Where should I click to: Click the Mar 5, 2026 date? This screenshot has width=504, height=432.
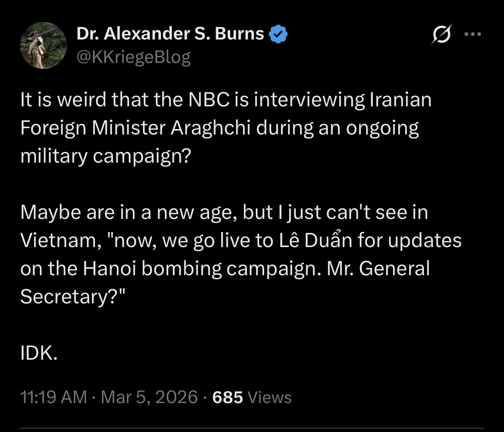(x=149, y=397)
